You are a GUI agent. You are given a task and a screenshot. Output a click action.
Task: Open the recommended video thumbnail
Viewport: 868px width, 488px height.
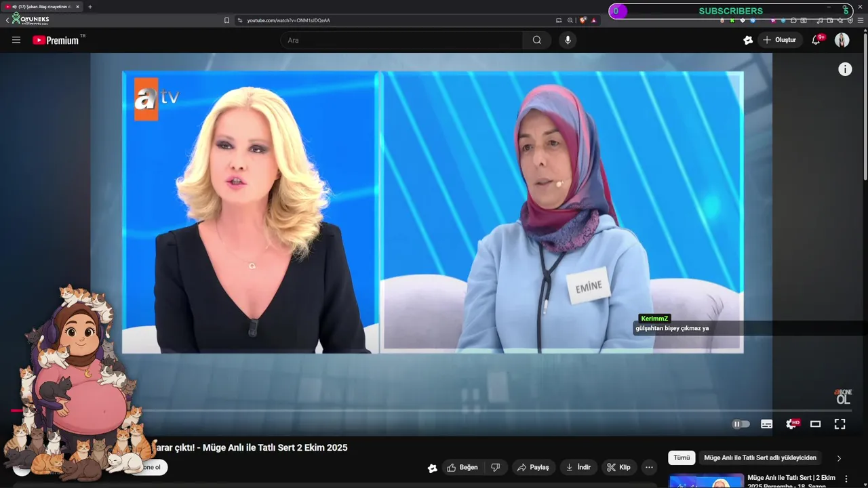pyautogui.click(x=706, y=481)
